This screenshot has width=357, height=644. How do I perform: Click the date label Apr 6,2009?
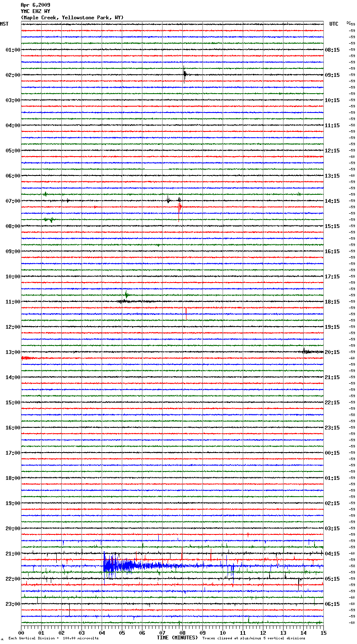coord(35,5)
